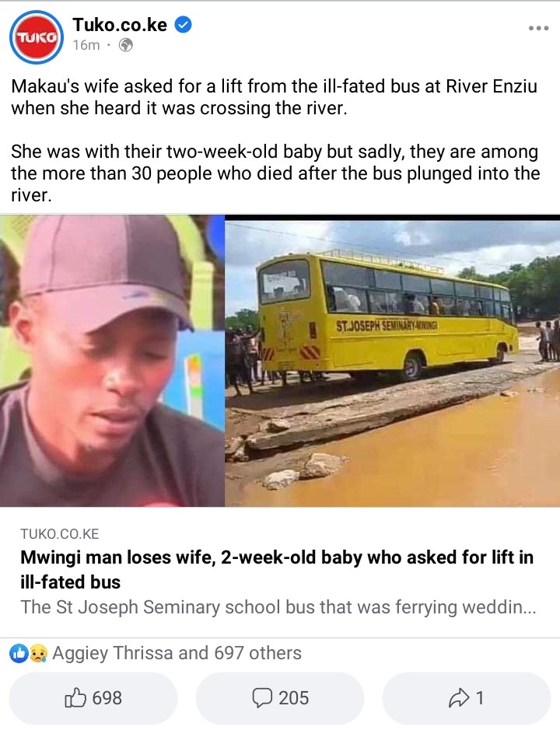The width and height of the screenshot is (560, 730).
Task: Open Tuko.co.ke profile picture
Action: click(37, 37)
